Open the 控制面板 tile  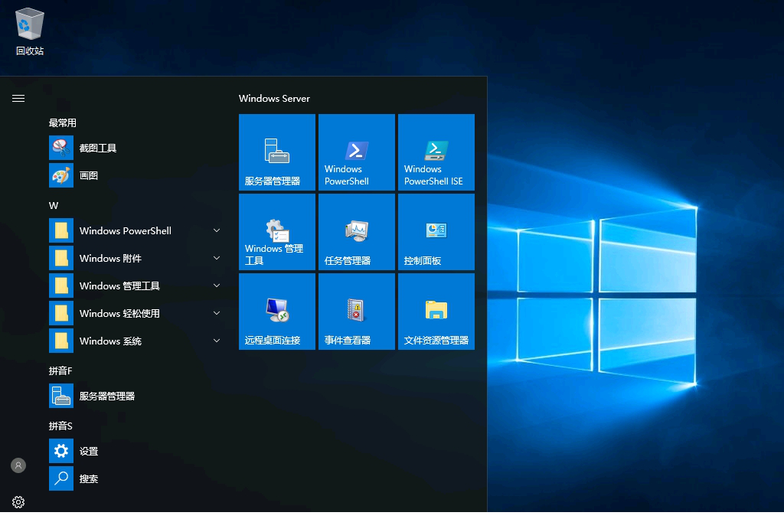click(436, 231)
